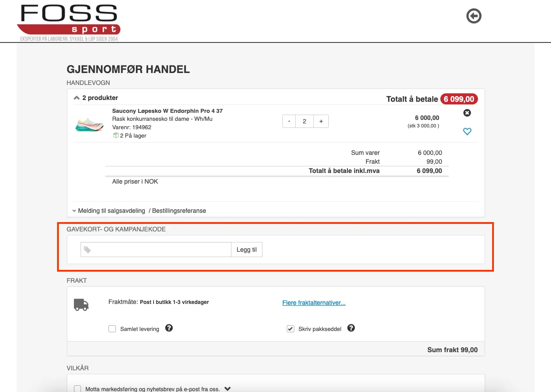Viewport: 551px width, 392px height.
Task: Enable Samlet levering checkbox
Action: (x=112, y=329)
